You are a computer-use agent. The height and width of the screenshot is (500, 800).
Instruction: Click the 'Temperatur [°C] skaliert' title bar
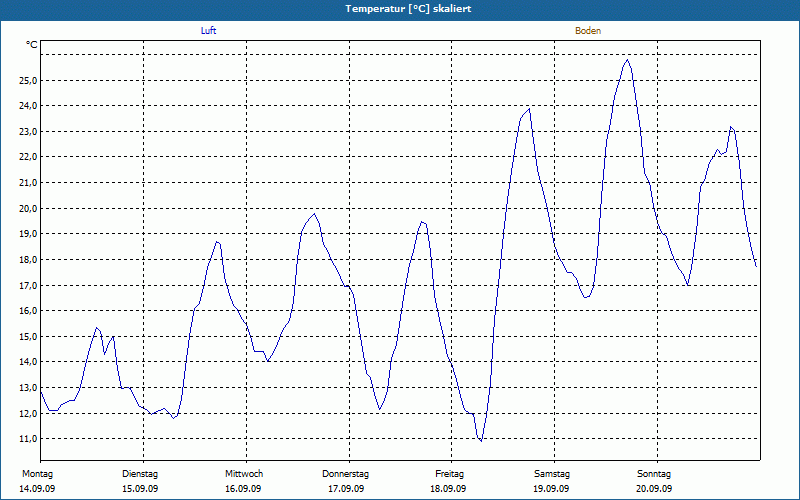[x=400, y=9]
